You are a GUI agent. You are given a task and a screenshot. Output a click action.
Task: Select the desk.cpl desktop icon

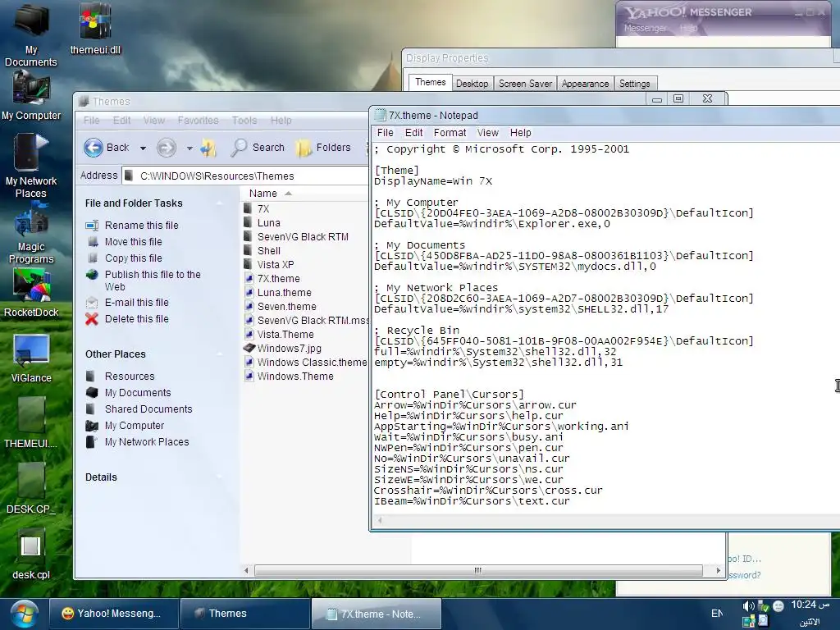pyautogui.click(x=30, y=555)
